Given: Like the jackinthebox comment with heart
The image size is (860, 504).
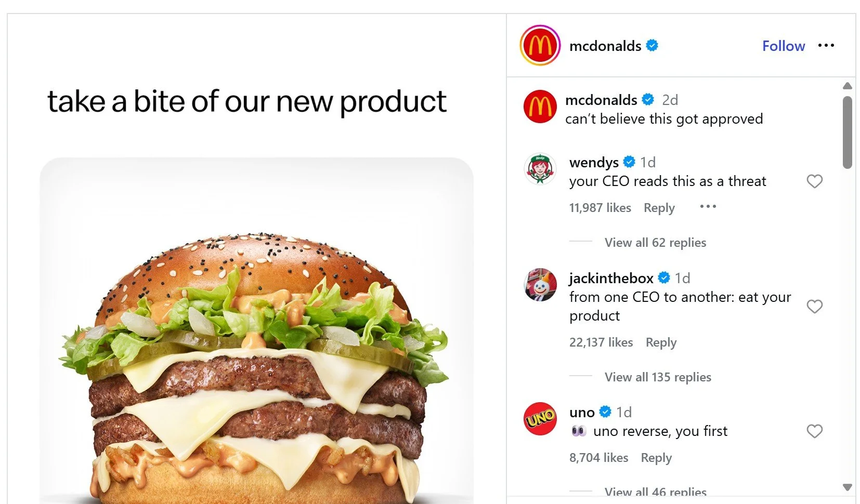Looking at the screenshot, I should pyautogui.click(x=814, y=307).
